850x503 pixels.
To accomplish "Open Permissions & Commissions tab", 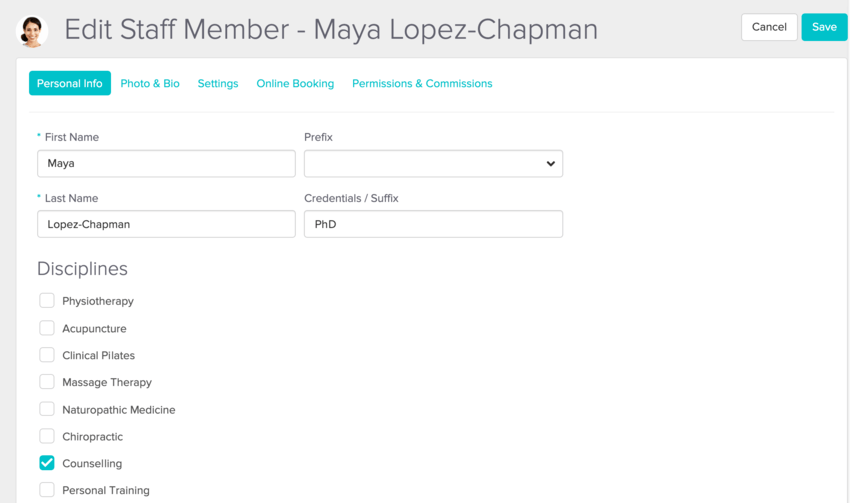I will 422,84.
